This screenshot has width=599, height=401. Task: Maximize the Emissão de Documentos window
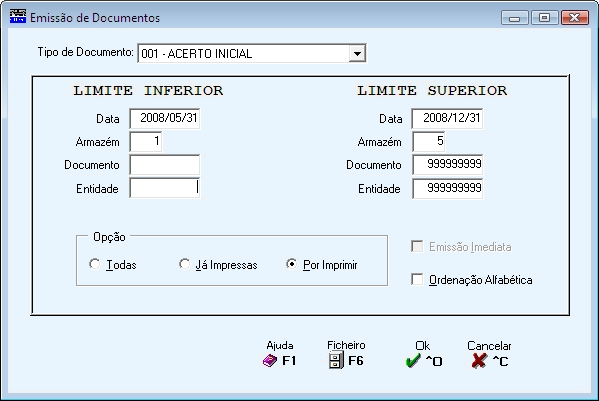click(x=544, y=18)
